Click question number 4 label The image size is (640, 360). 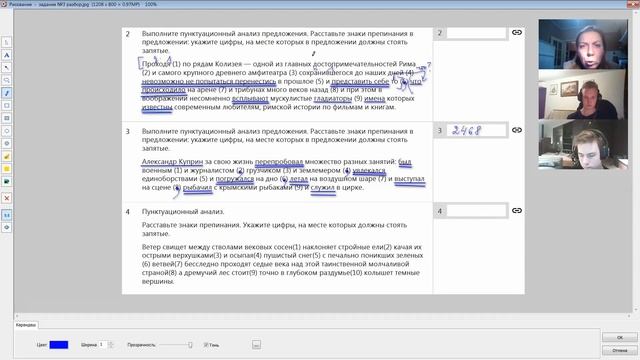pyautogui.click(x=127, y=212)
